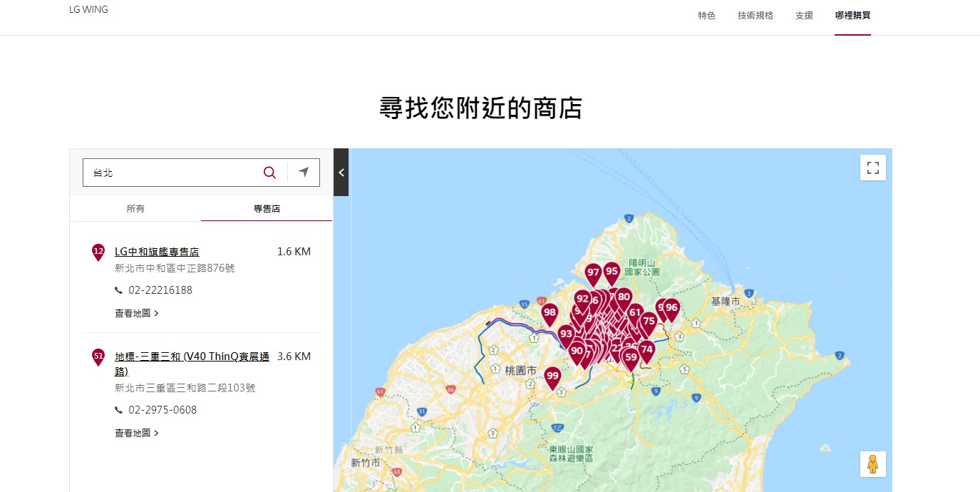980x492 pixels.
Task: Select map marker 90
Action: (577, 352)
